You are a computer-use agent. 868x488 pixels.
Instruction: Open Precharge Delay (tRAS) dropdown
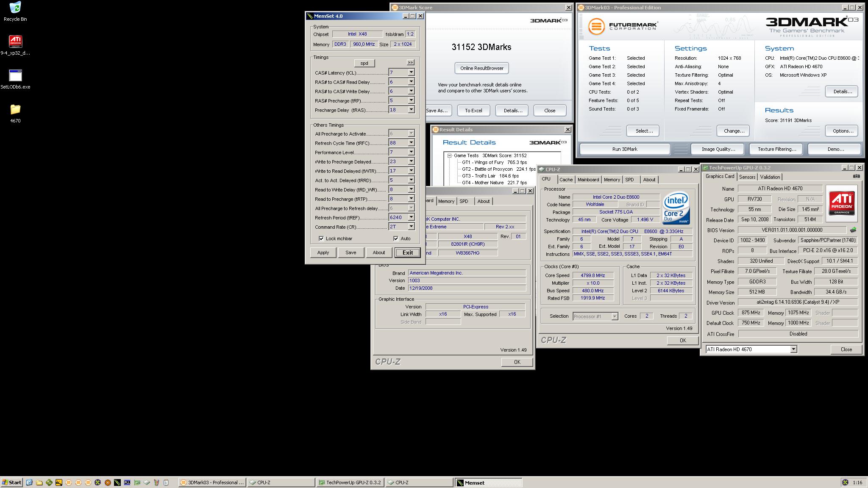[411, 110]
